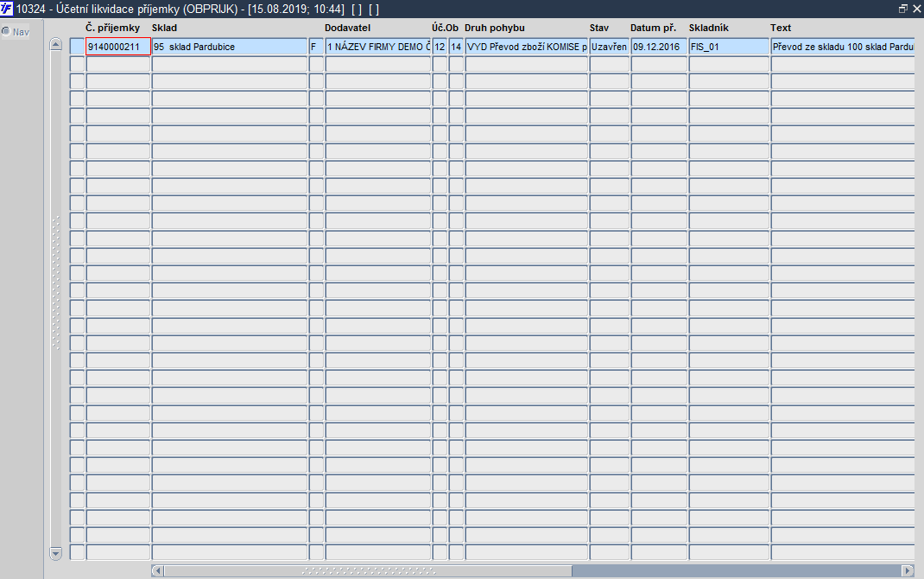This screenshot has width=924, height=579.
Task: Click the 'Text' column header
Action: point(780,28)
